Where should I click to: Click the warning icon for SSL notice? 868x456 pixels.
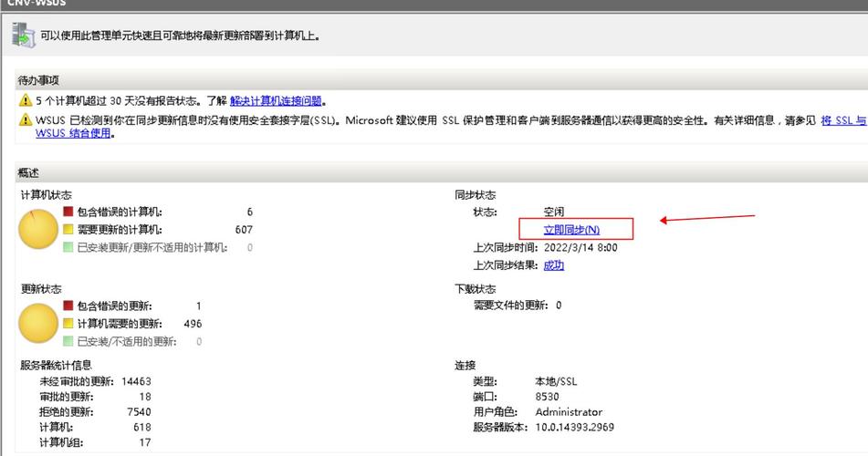point(26,119)
